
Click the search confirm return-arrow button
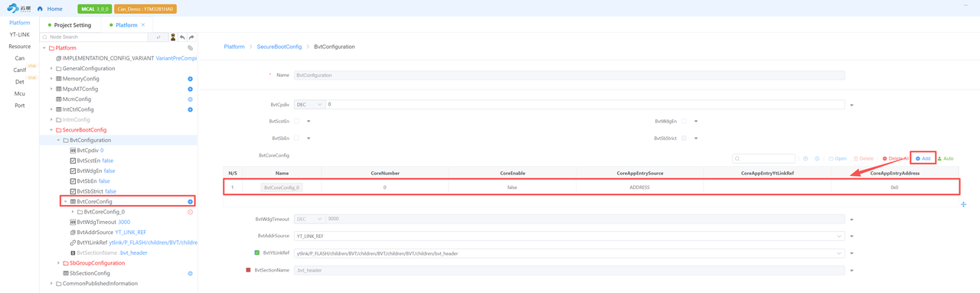158,37
